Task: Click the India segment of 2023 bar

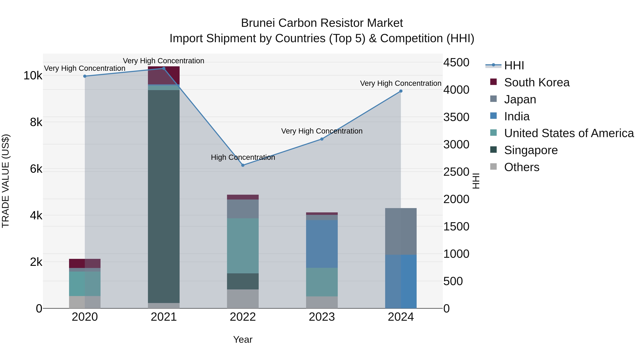Action: [322, 244]
